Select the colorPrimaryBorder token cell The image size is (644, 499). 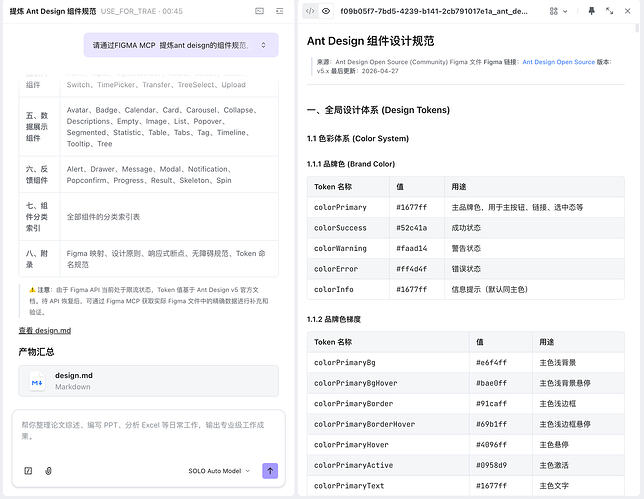(388, 404)
